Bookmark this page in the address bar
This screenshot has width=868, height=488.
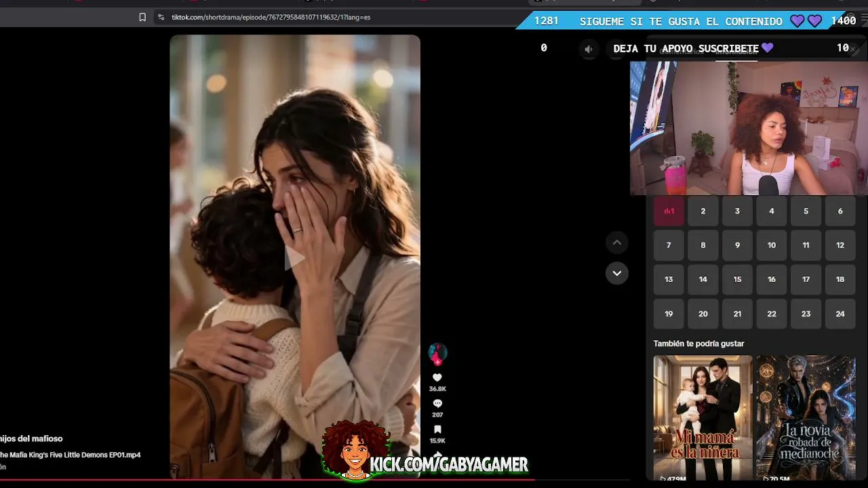point(142,17)
